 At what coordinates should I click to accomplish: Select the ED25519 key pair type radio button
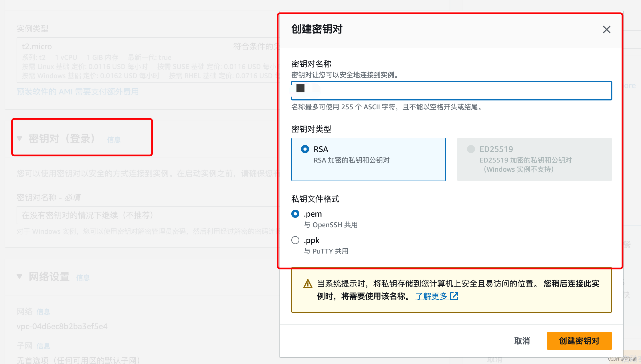coord(471,149)
